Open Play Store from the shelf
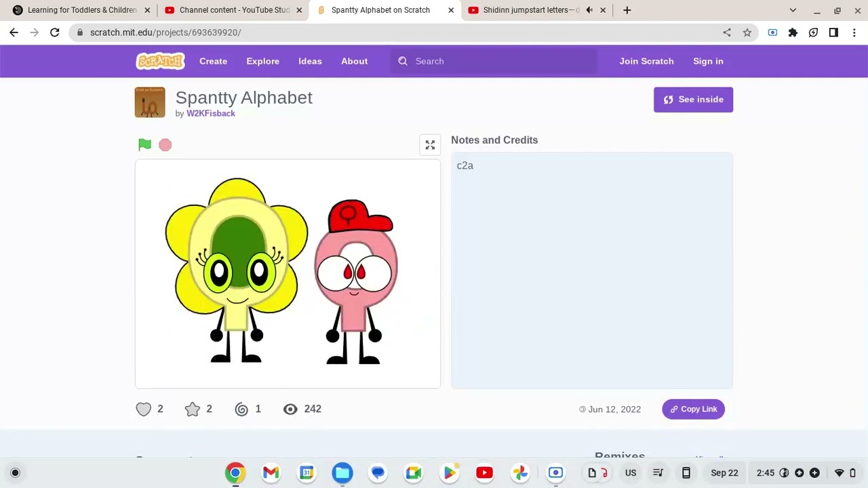 click(x=449, y=473)
